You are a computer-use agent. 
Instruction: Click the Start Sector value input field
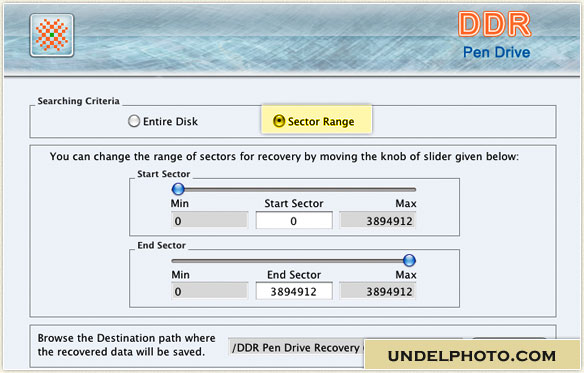pos(294,221)
